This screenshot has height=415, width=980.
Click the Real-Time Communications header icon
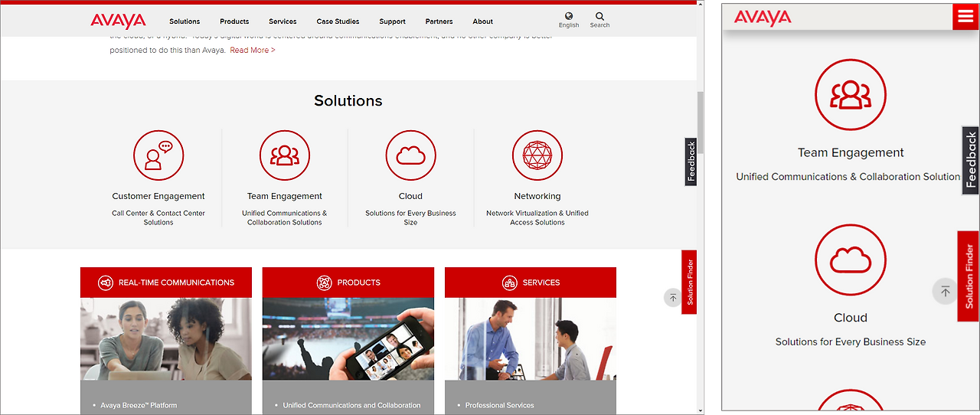click(x=106, y=283)
